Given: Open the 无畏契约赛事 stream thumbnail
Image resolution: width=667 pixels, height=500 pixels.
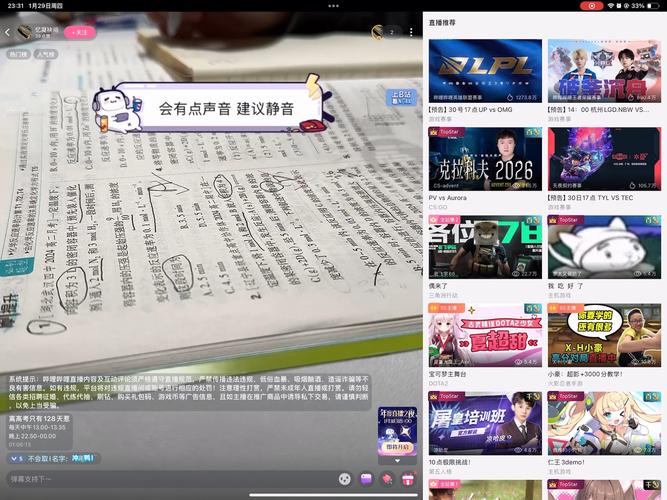Looking at the screenshot, I should 604,159.
